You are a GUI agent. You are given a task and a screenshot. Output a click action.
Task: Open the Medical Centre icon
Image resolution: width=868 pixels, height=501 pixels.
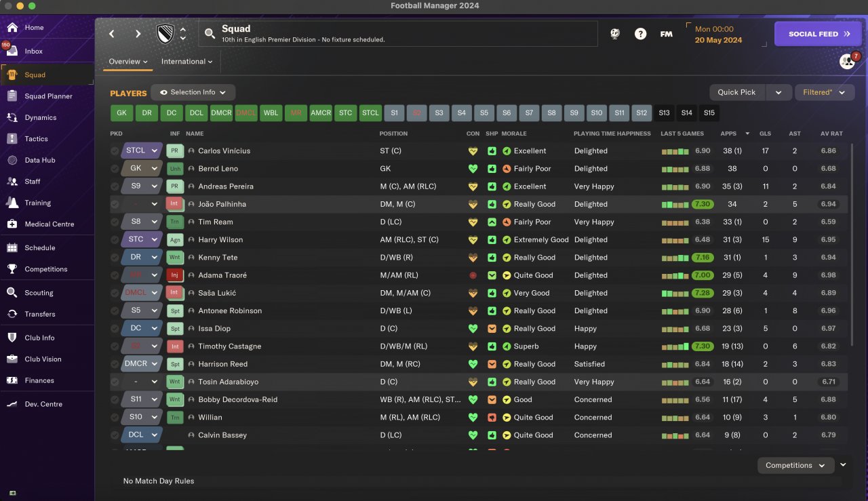[x=12, y=224]
